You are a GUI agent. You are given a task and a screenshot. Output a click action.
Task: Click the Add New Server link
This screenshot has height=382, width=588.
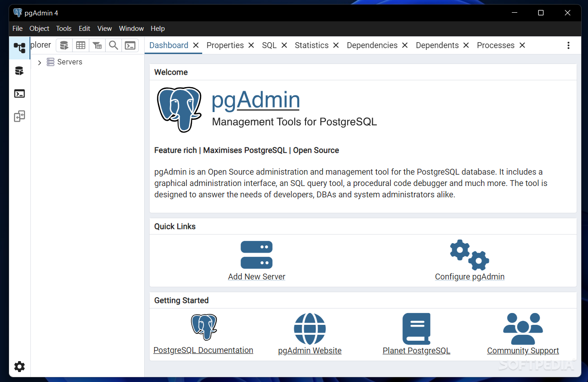[257, 277]
